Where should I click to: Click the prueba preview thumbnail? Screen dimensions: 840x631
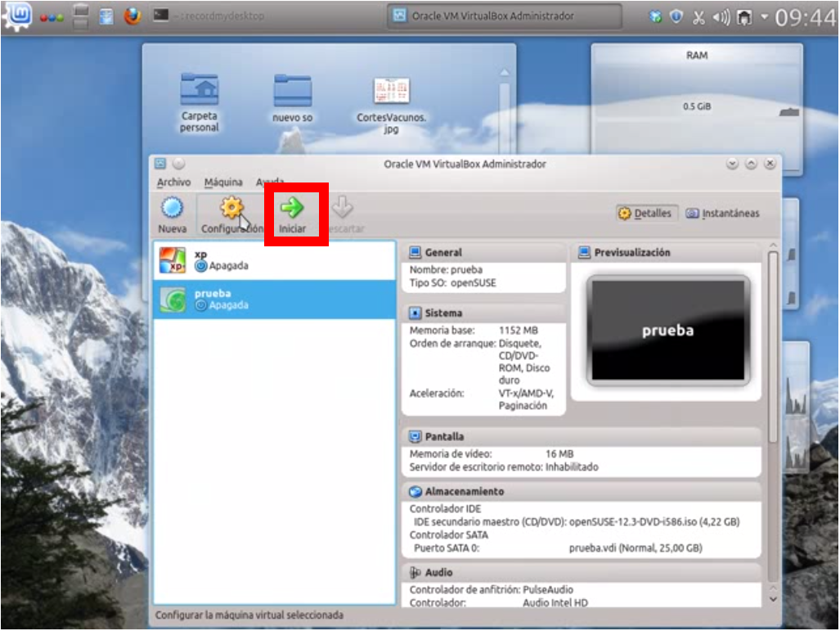pos(667,331)
